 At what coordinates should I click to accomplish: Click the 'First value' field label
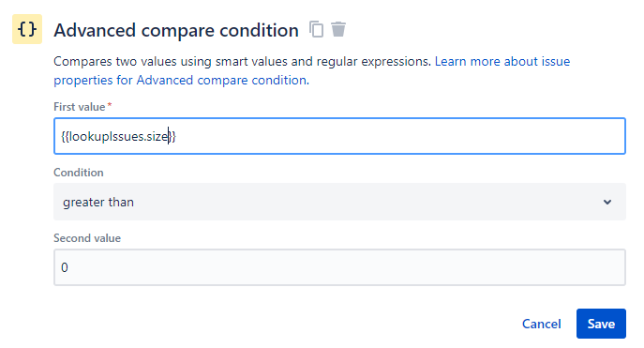coord(80,107)
